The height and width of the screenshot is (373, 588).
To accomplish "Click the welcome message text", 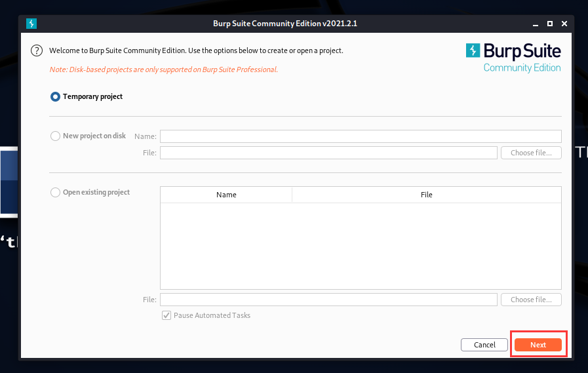I will pyautogui.click(x=196, y=50).
